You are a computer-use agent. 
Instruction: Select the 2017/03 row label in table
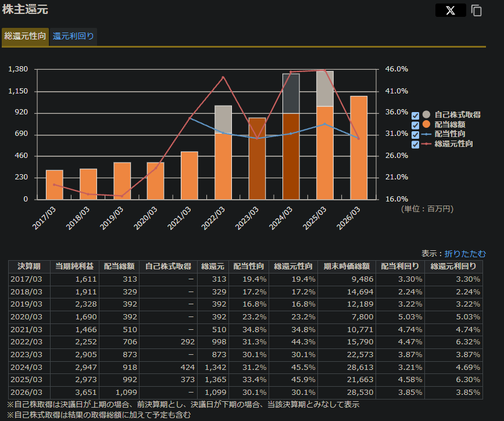pyautogui.click(x=26, y=279)
